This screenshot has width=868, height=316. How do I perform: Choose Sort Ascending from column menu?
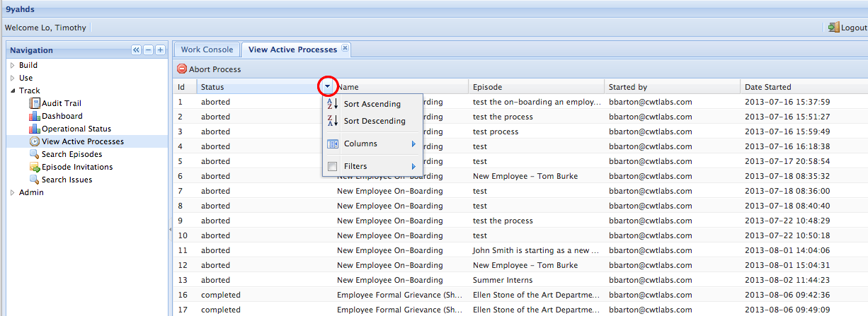372,104
